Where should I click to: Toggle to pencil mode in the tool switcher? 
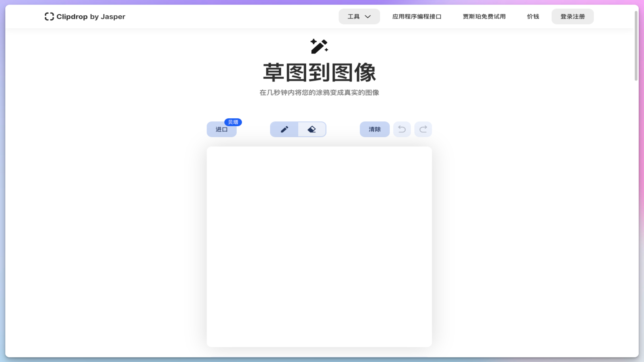(285, 129)
